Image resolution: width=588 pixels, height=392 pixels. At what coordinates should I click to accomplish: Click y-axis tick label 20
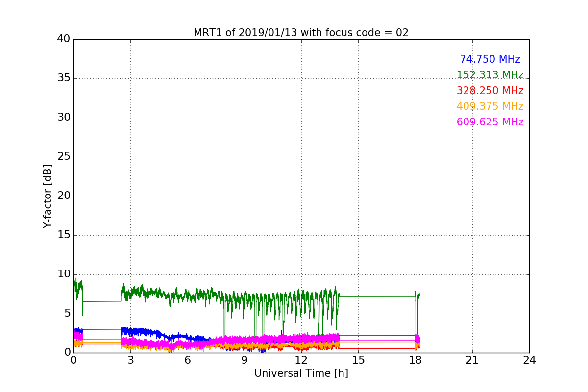64,196
